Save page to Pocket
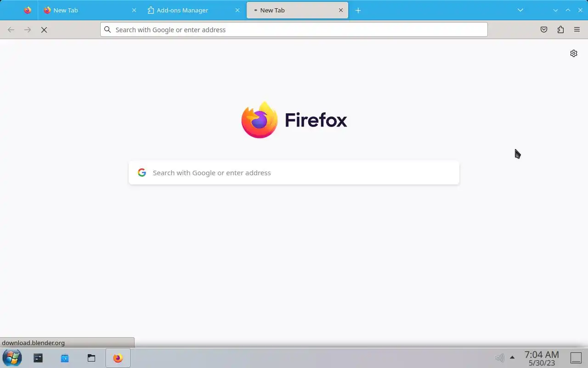The height and width of the screenshot is (368, 588). click(544, 29)
